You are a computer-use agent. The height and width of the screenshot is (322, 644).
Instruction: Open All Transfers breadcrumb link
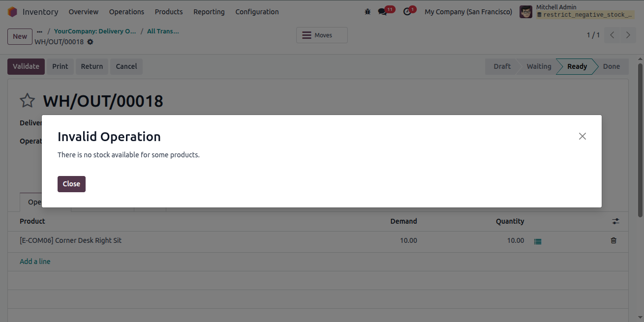point(163,31)
